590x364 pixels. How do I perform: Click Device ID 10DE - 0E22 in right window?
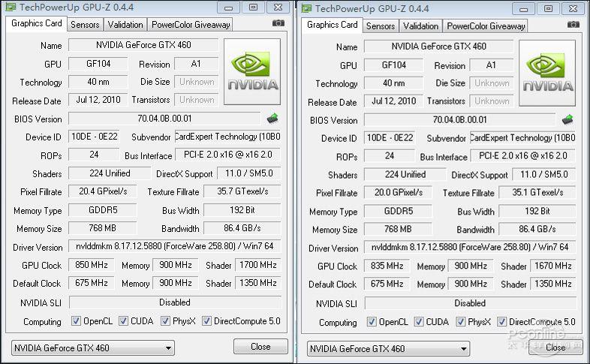[390, 138]
